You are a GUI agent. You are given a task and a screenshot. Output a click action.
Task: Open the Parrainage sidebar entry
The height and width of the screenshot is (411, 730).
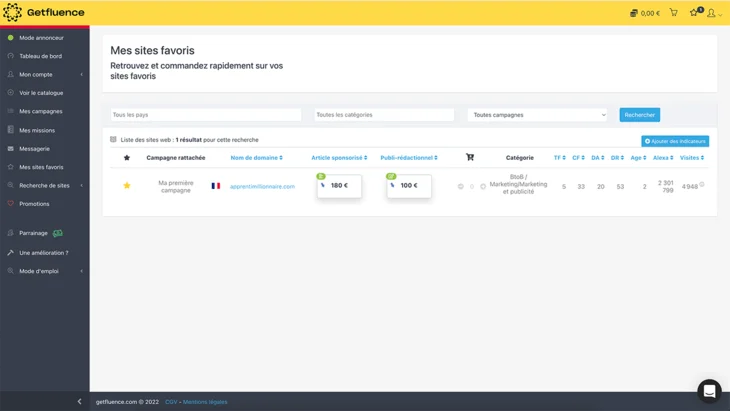click(33, 233)
